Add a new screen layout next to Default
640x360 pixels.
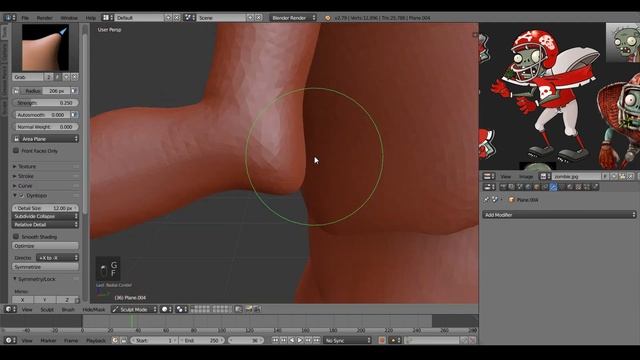(x=168, y=18)
